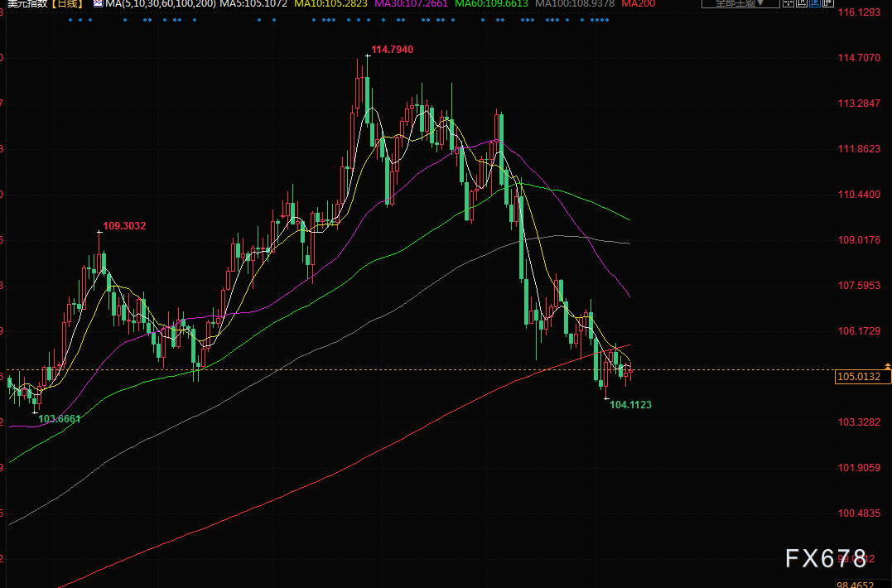The image size is (892, 588).
Task: Click the 105.0132 current price box
Action: click(x=859, y=377)
